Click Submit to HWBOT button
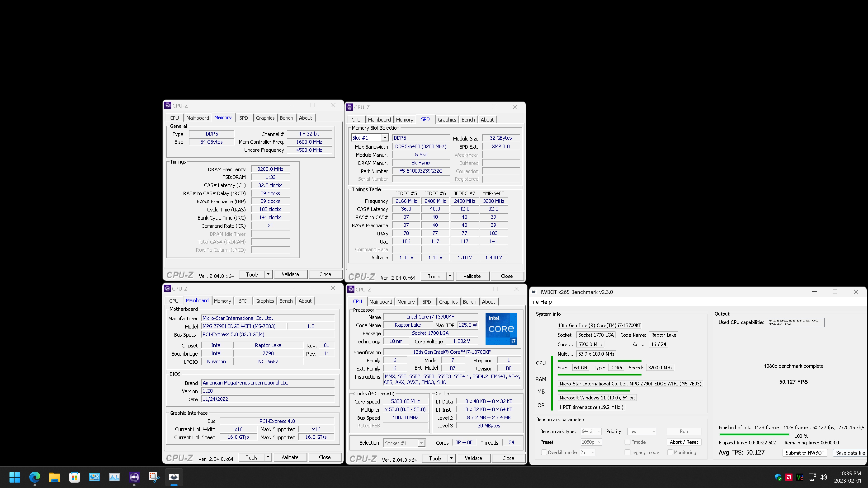This screenshot has width=868, height=488. 805,453
